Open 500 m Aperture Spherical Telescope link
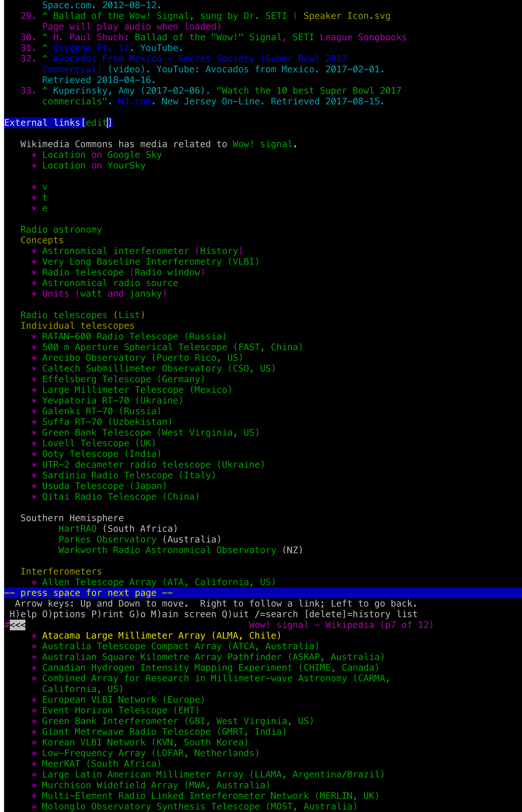The height and width of the screenshot is (812, 522). (x=173, y=347)
